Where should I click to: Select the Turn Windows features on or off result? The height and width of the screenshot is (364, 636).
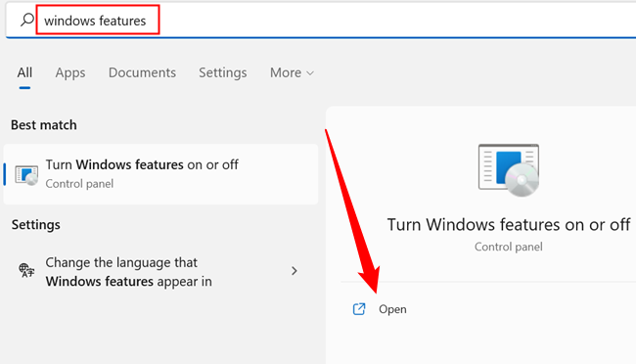160,174
